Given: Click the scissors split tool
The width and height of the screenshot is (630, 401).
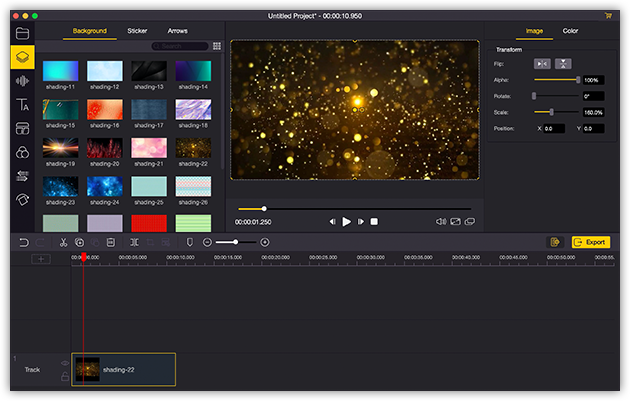Looking at the screenshot, I should coord(62,242).
